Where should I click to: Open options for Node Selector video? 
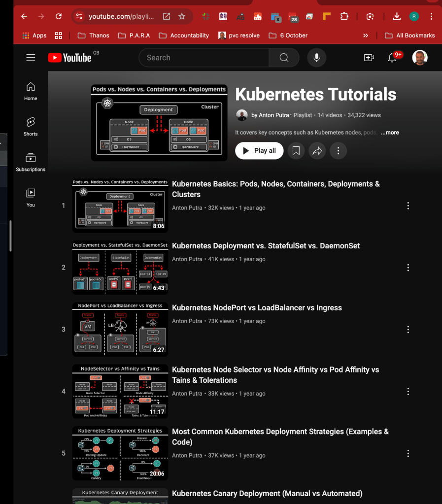408,391
